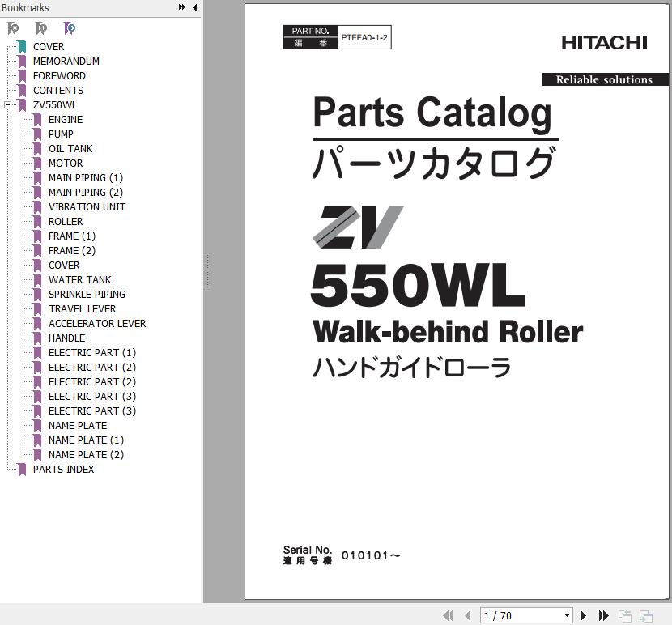Click the Bookmarks panel title

pyautogui.click(x=25, y=8)
